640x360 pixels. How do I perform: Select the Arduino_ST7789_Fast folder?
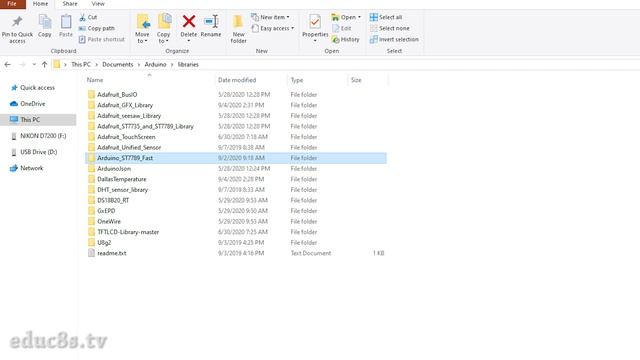236,158
